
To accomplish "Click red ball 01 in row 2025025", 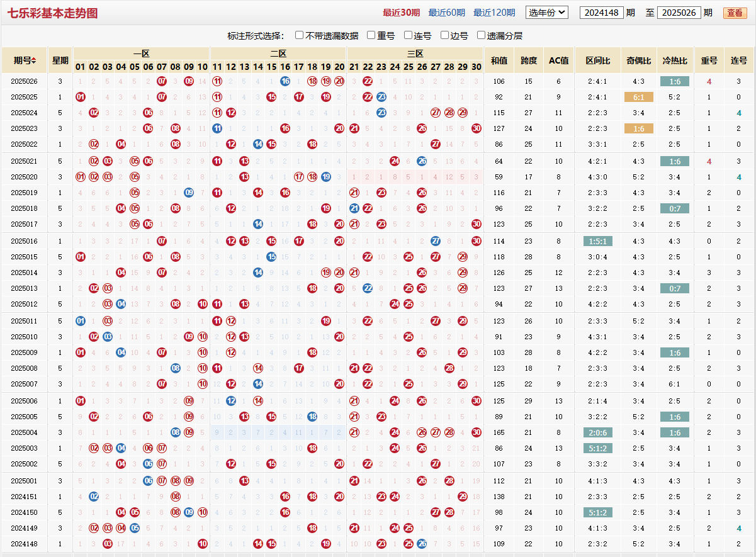I will pos(80,97).
